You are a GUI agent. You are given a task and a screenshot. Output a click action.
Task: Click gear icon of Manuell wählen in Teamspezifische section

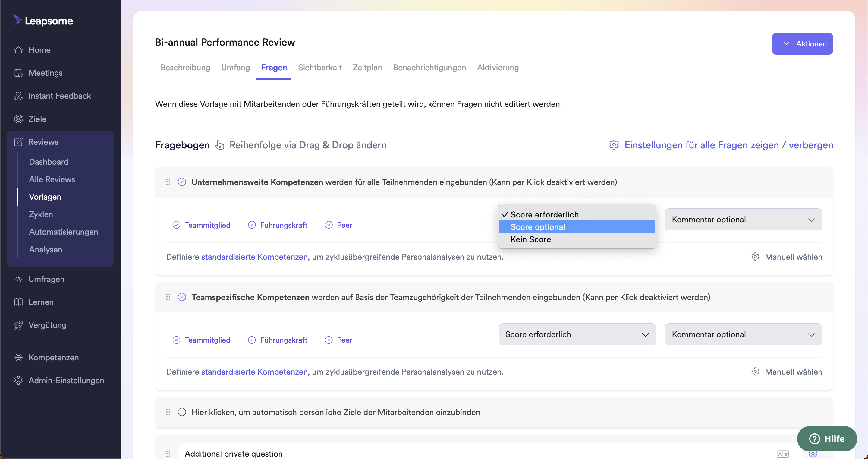pos(755,372)
